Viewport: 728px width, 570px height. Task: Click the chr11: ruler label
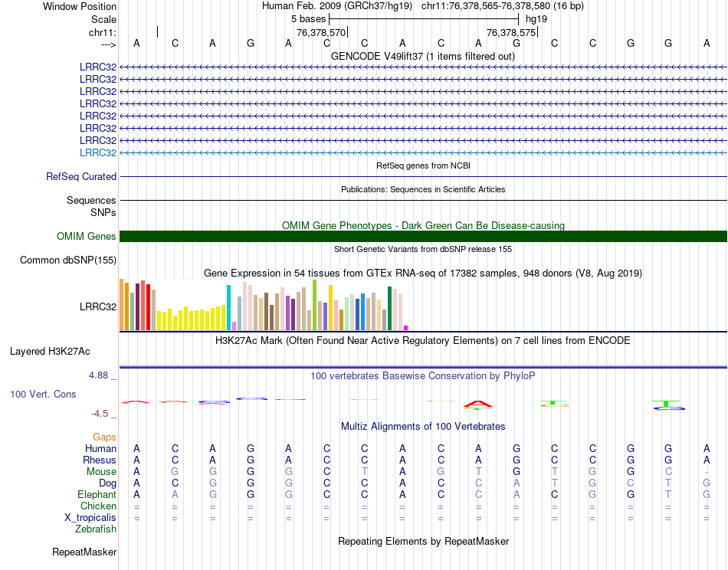pos(103,32)
